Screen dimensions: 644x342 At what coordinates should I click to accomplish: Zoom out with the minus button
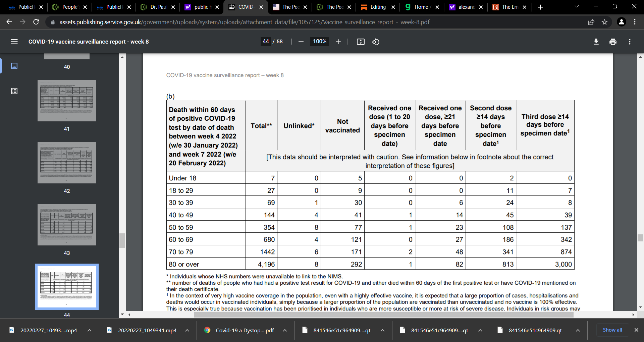301,42
